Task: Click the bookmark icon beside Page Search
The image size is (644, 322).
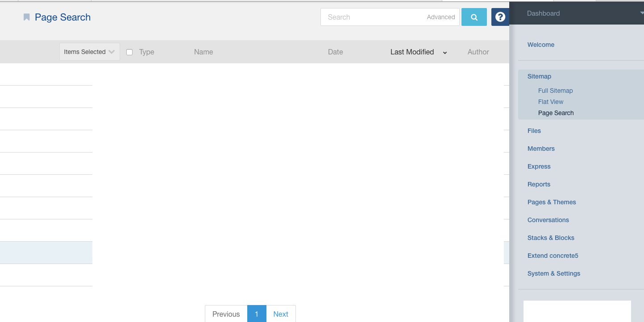Action: pos(27,17)
